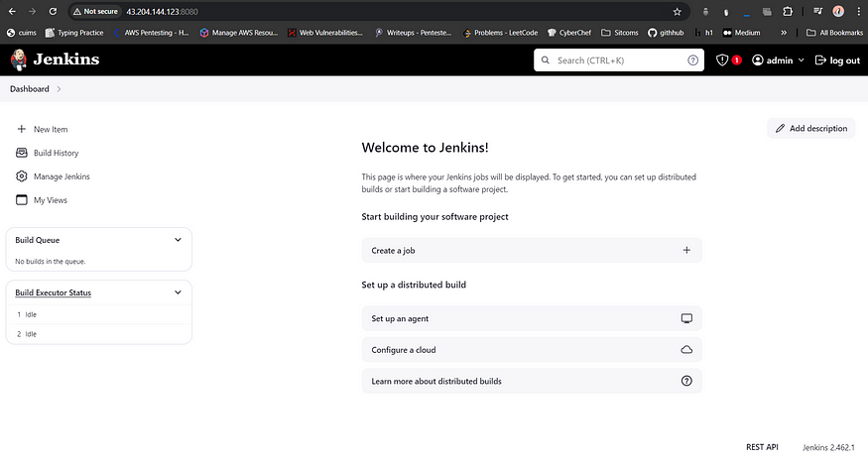Open the AWS Pentesting bookmark
The image size is (868, 463).
(151, 33)
